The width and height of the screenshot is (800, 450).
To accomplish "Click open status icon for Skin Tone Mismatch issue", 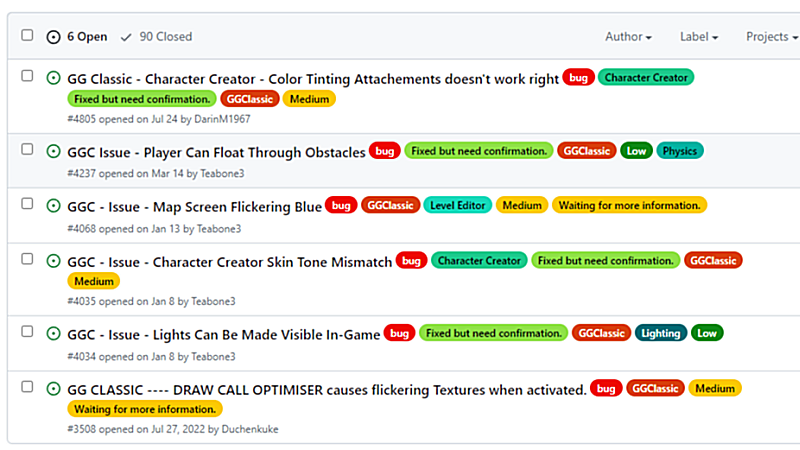I will [54, 260].
